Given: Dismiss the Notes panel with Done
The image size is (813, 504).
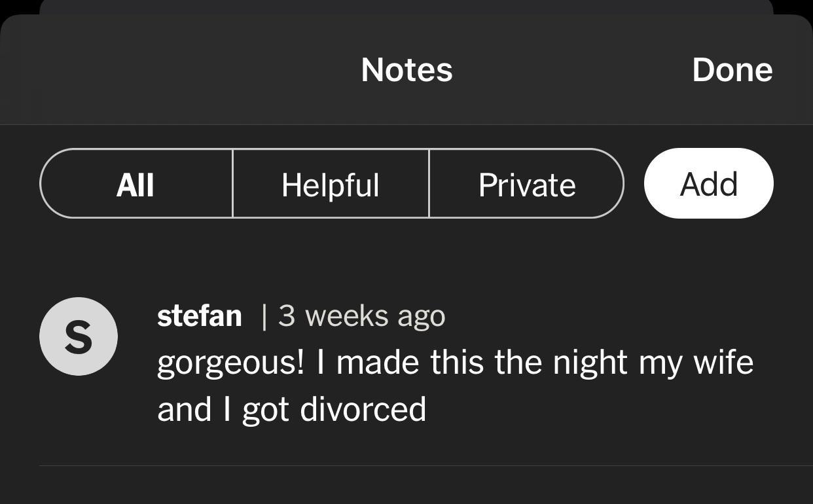Looking at the screenshot, I should point(732,69).
